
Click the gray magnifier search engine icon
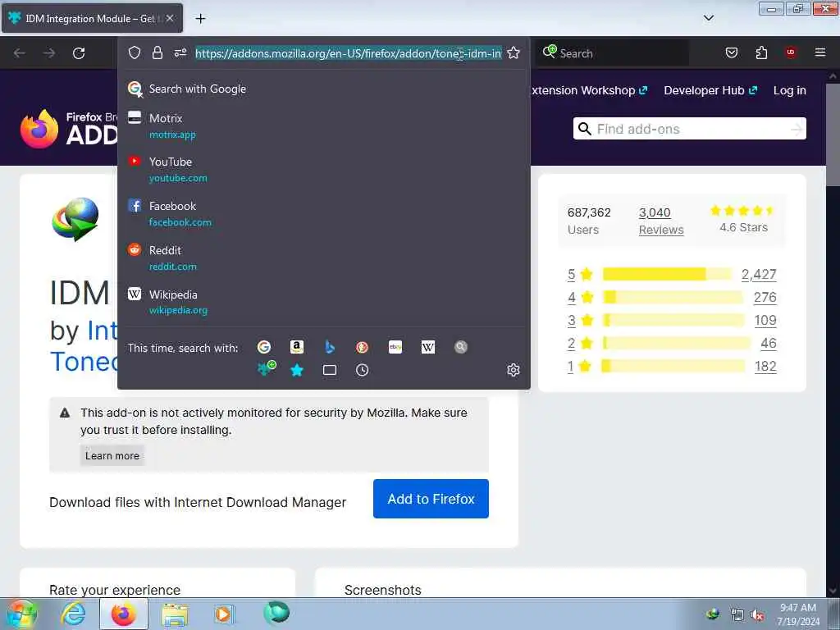[x=461, y=347]
